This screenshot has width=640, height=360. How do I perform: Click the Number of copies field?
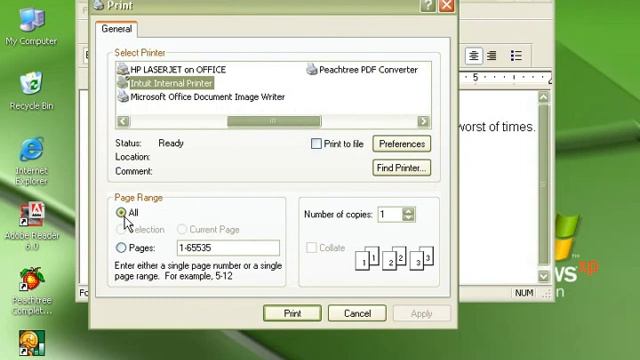[390, 214]
